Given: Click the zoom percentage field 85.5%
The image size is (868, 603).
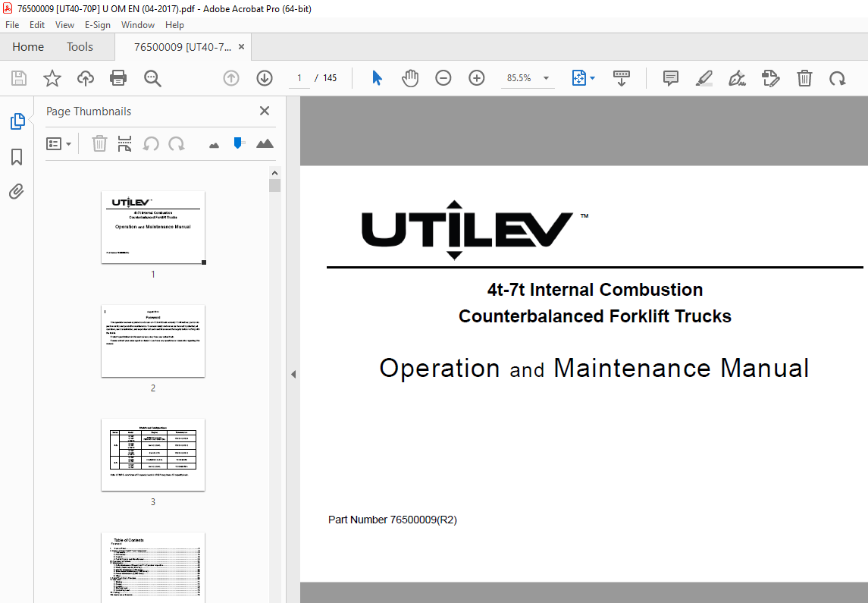Looking at the screenshot, I should point(519,78).
